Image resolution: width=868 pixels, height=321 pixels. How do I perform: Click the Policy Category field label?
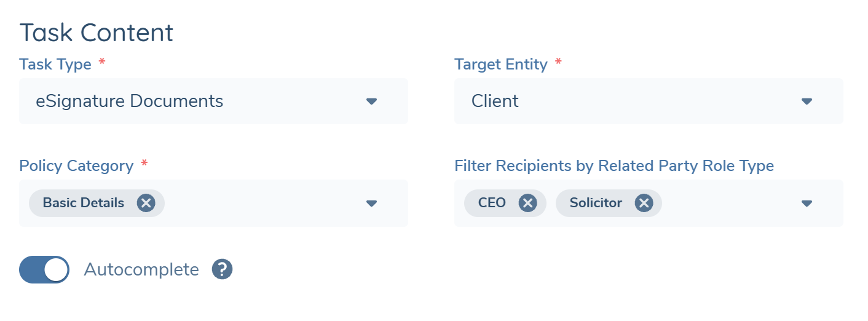click(x=76, y=166)
